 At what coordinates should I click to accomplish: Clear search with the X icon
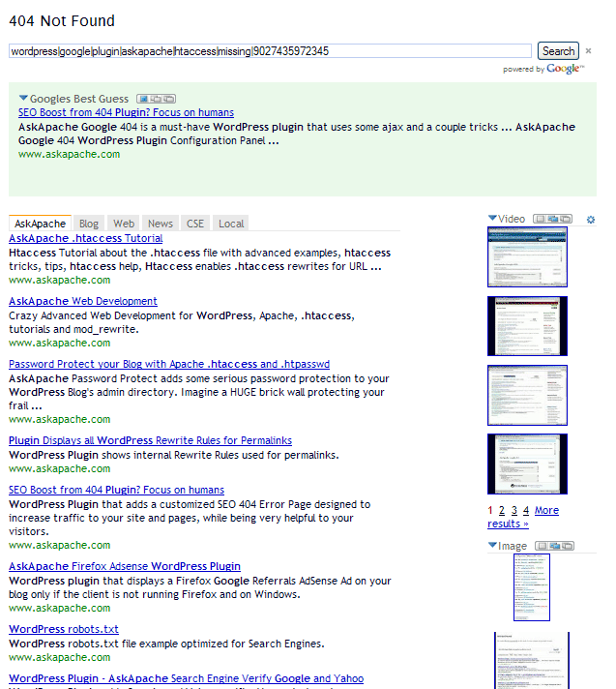tap(588, 51)
